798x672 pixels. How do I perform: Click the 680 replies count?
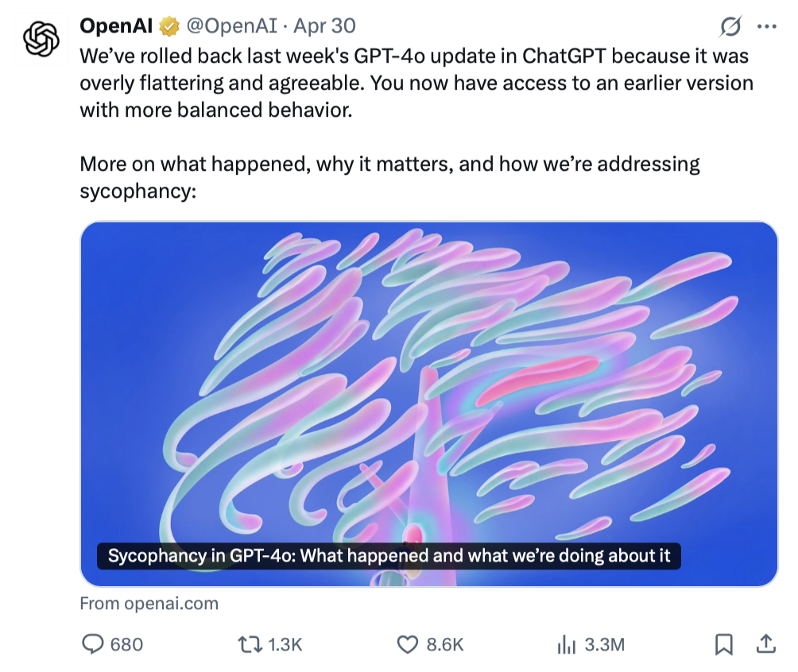(x=126, y=644)
